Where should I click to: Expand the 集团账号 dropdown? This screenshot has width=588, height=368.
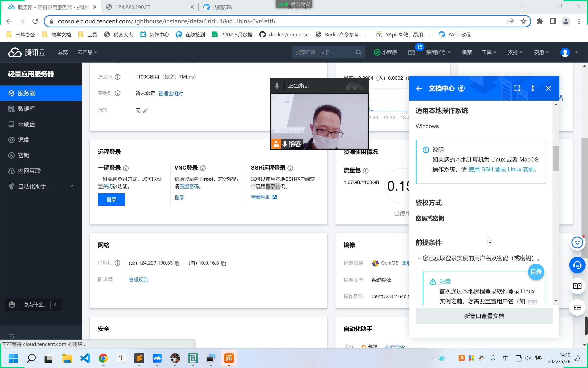[x=438, y=52]
